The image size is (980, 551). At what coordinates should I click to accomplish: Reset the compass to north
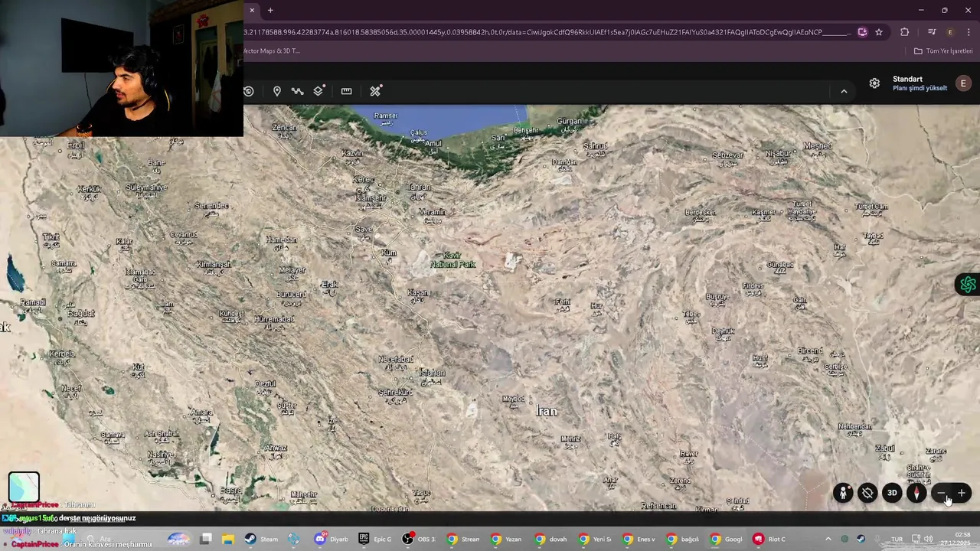[916, 493]
